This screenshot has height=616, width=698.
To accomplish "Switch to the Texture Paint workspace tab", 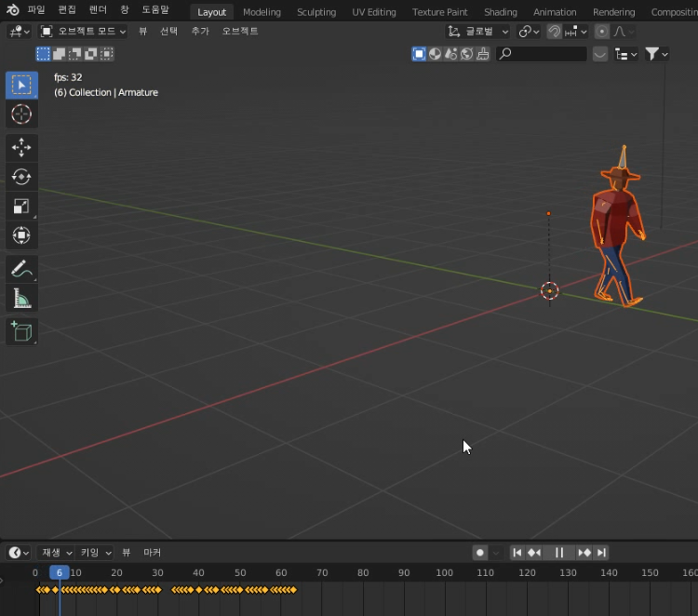I will click(x=440, y=12).
